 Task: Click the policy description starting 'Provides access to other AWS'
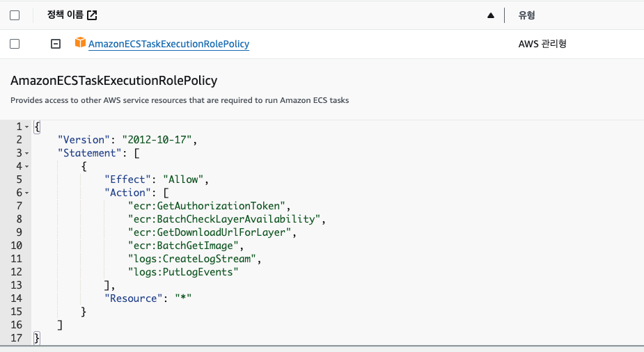point(180,100)
